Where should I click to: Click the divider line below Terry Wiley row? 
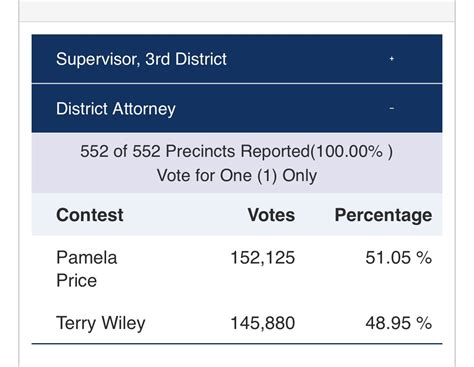click(237, 343)
